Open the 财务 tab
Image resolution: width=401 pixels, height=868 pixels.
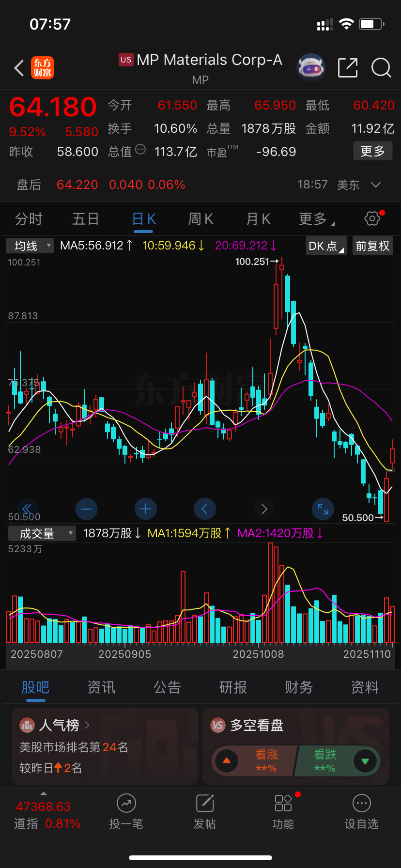click(299, 687)
